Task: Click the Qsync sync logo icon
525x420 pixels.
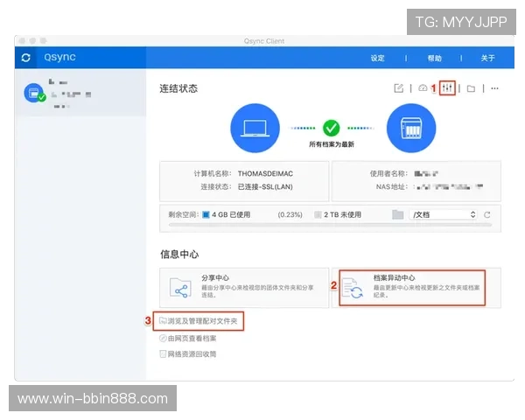Action: click(x=25, y=58)
